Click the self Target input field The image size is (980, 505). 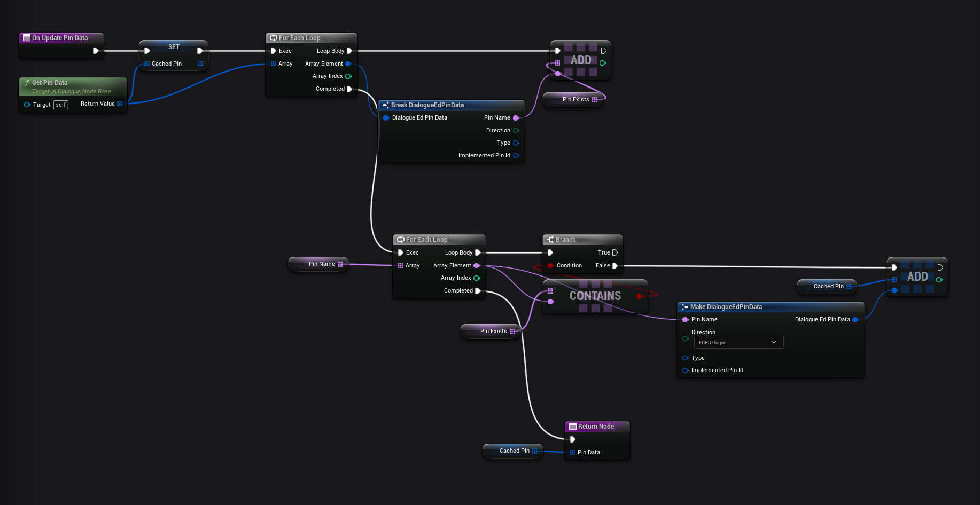pyautogui.click(x=61, y=105)
